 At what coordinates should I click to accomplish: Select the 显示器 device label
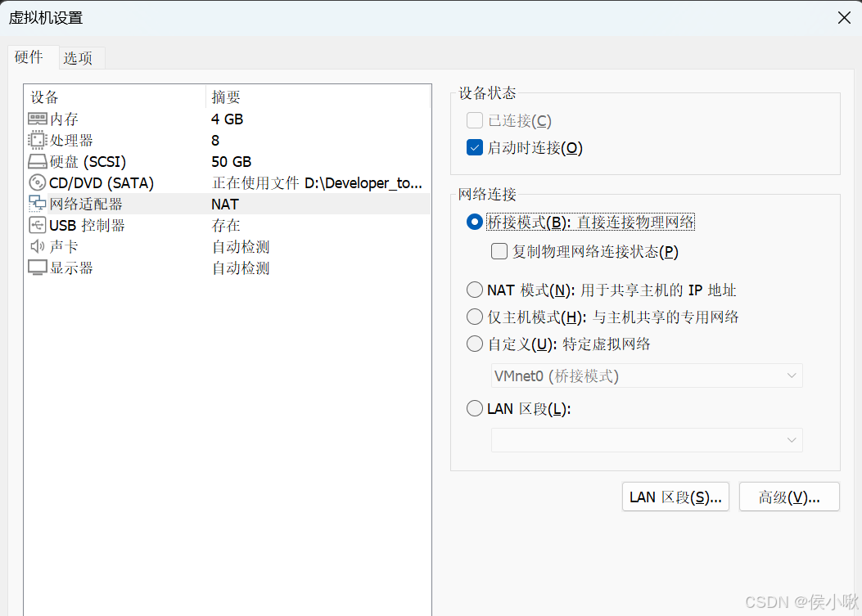(71, 268)
